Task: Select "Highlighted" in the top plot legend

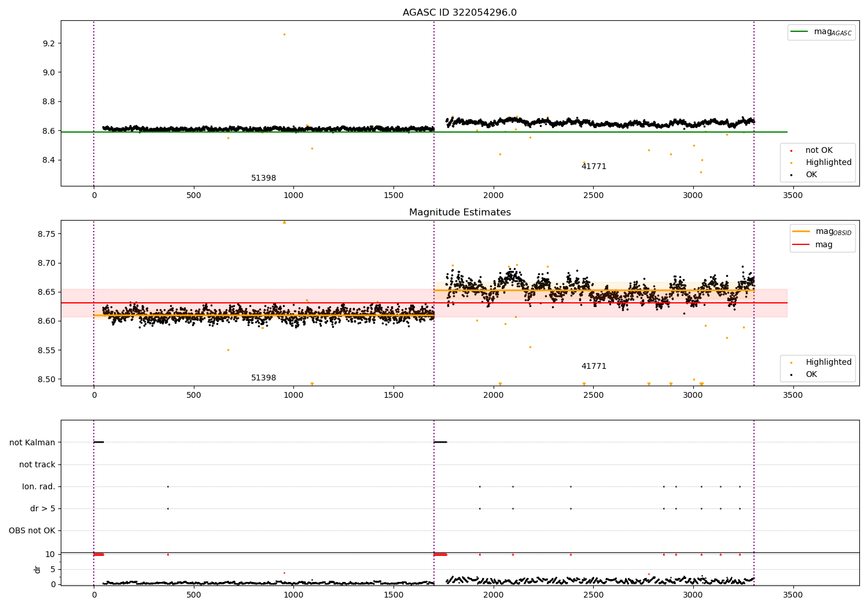Action: click(x=828, y=163)
